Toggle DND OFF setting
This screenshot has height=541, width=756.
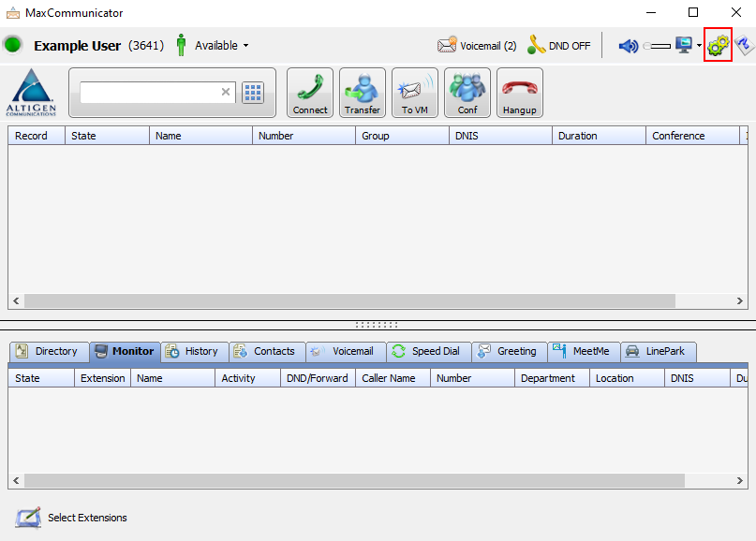559,45
